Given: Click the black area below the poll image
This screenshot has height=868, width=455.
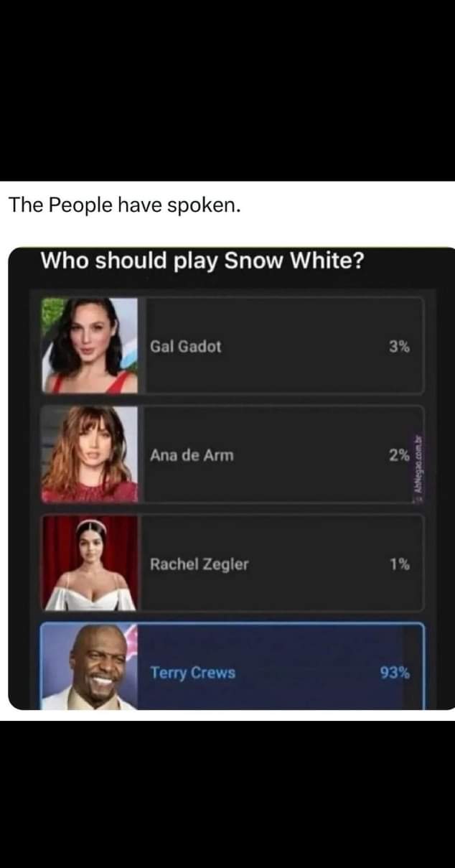Looking at the screenshot, I should (x=227, y=794).
